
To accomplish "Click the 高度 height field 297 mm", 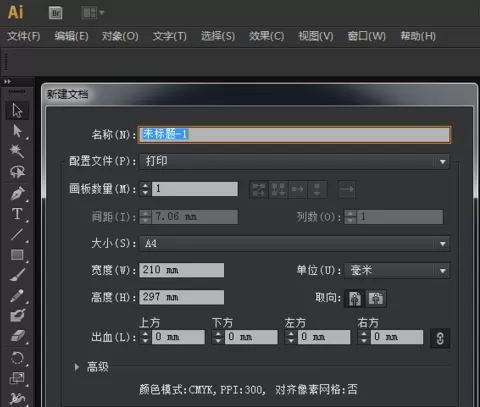I will click(181, 297).
